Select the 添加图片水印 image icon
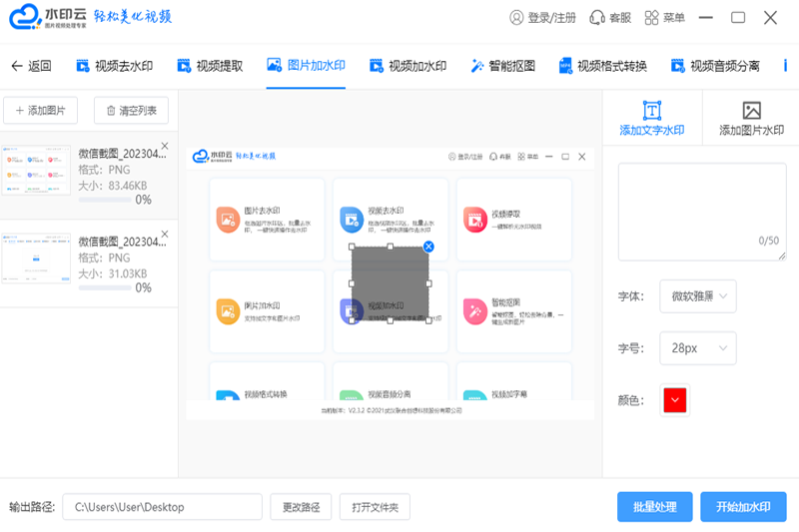 (x=751, y=111)
